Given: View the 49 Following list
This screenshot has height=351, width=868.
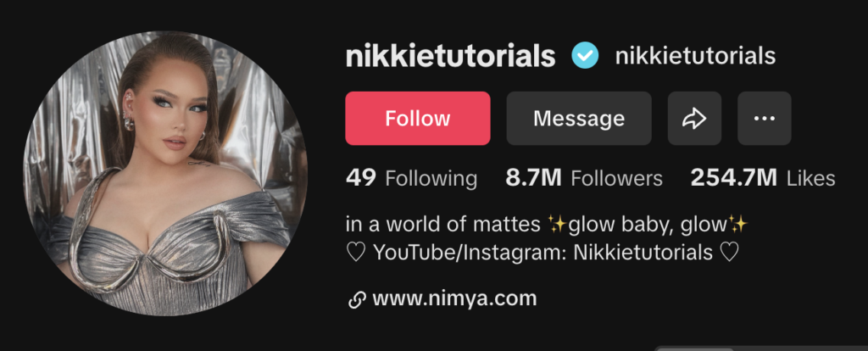Looking at the screenshot, I should click(x=411, y=178).
